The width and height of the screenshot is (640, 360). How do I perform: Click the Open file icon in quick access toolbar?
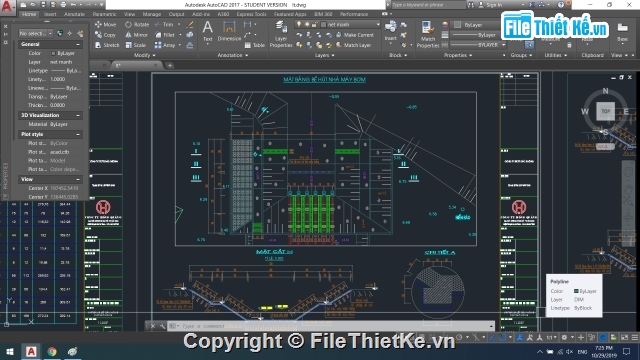pos(34,5)
